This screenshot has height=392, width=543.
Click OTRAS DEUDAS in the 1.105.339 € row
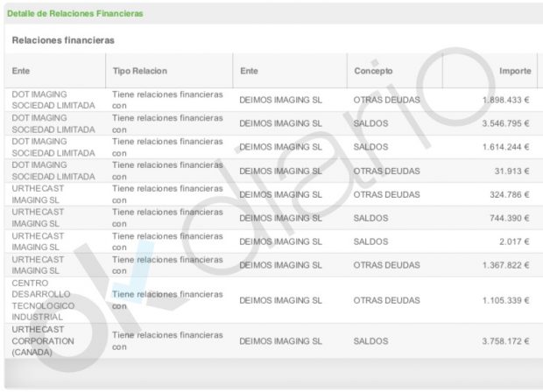click(x=386, y=300)
